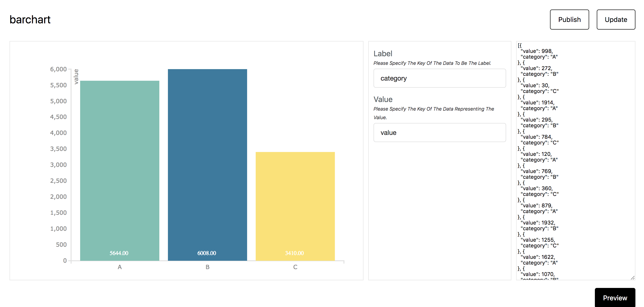This screenshot has height=307, width=644.
Task: Focus the Label key input field
Action: click(x=440, y=78)
